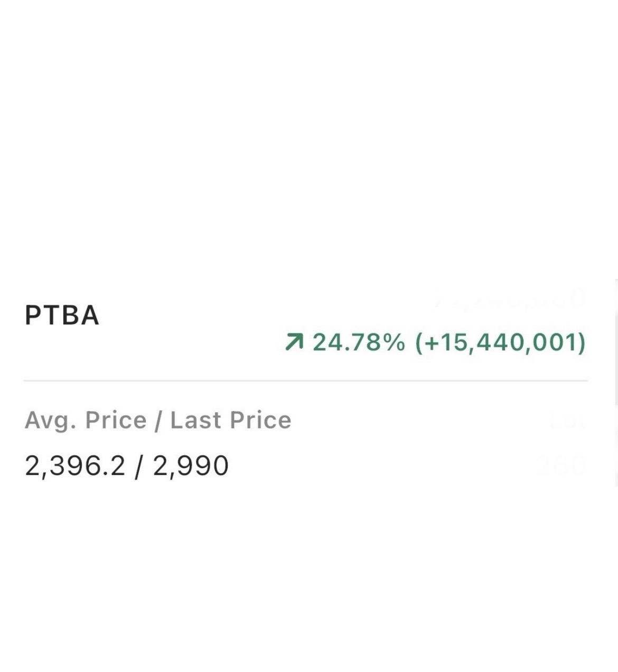
Task: Click the green up-right arrow icon
Action: (x=294, y=342)
